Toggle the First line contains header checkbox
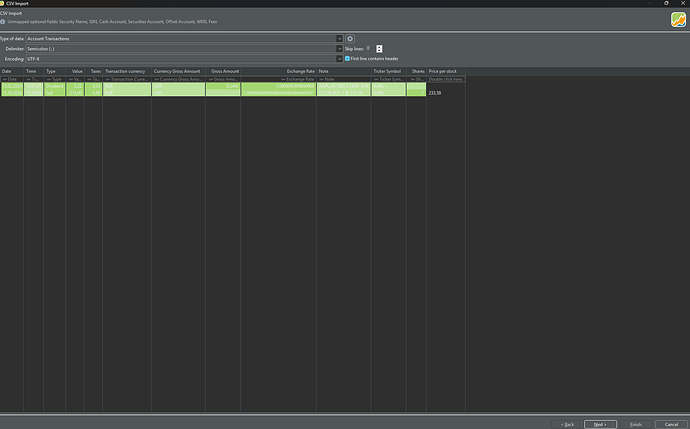690x429 pixels. pos(348,58)
